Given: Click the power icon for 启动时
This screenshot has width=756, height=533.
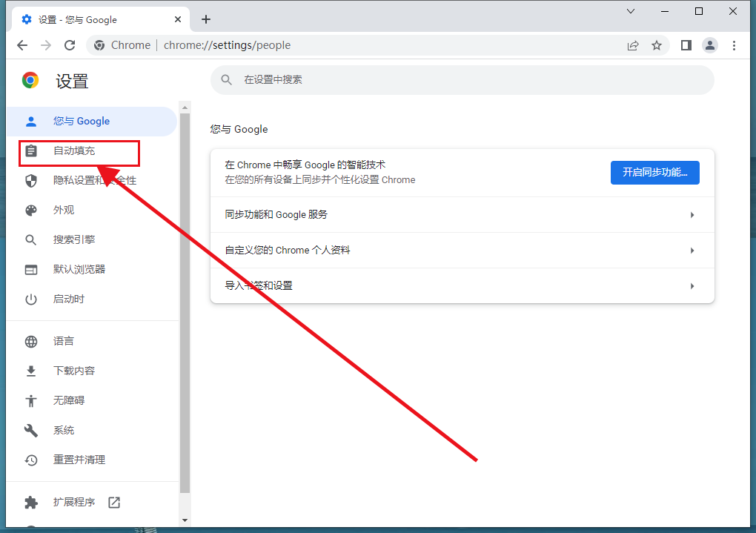Looking at the screenshot, I should coord(31,299).
